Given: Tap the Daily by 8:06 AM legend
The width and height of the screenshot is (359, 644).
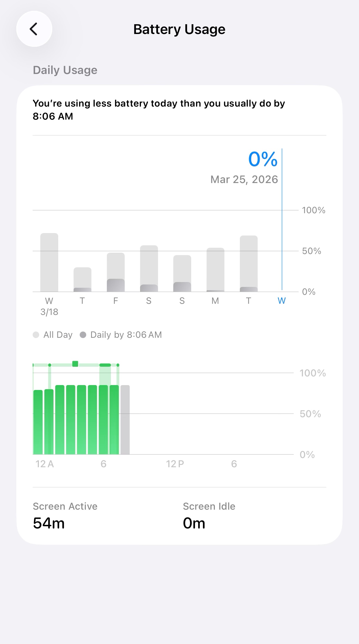Looking at the screenshot, I should [x=121, y=335].
